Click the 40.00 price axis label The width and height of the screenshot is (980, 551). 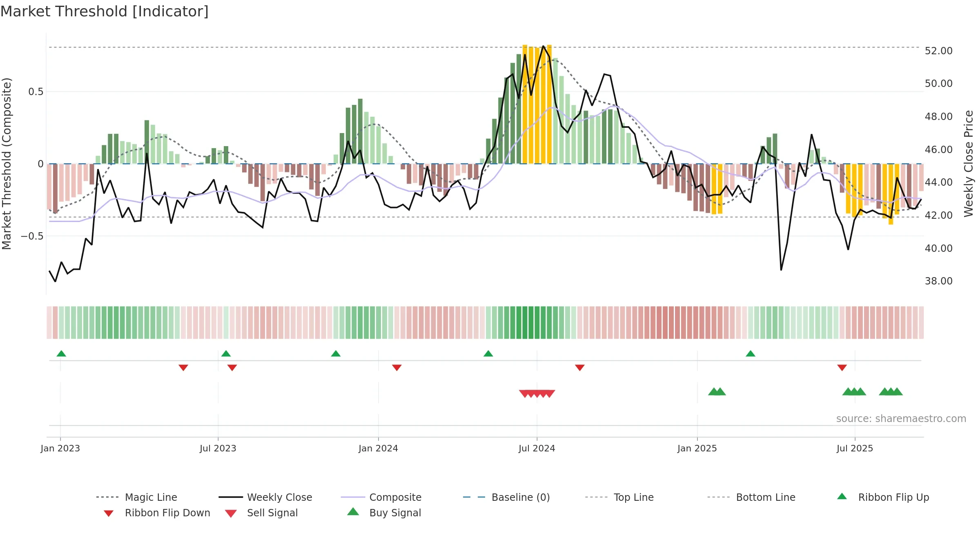pyautogui.click(x=938, y=248)
